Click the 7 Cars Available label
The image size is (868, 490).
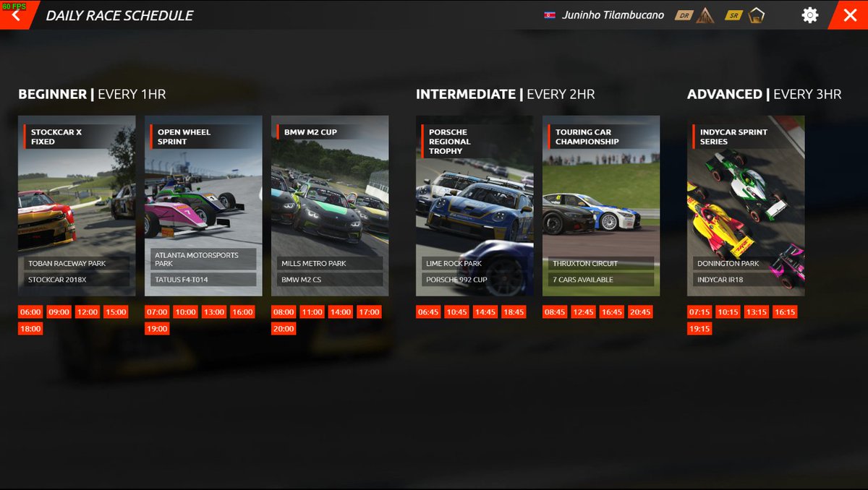click(601, 280)
